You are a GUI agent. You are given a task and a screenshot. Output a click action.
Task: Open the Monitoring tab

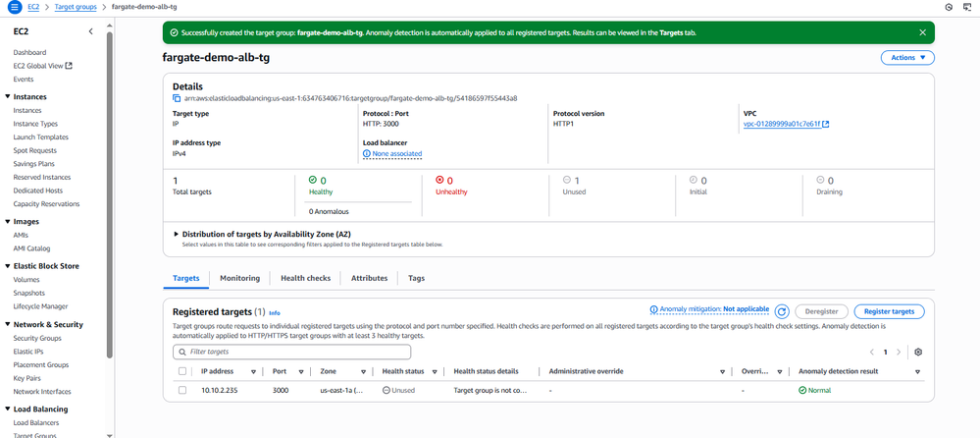click(x=239, y=279)
